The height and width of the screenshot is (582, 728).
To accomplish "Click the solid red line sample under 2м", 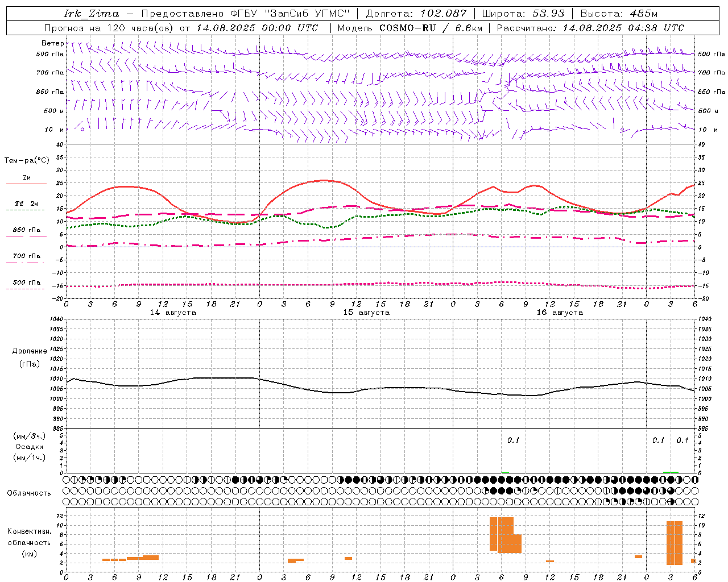I will tap(26, 184).
